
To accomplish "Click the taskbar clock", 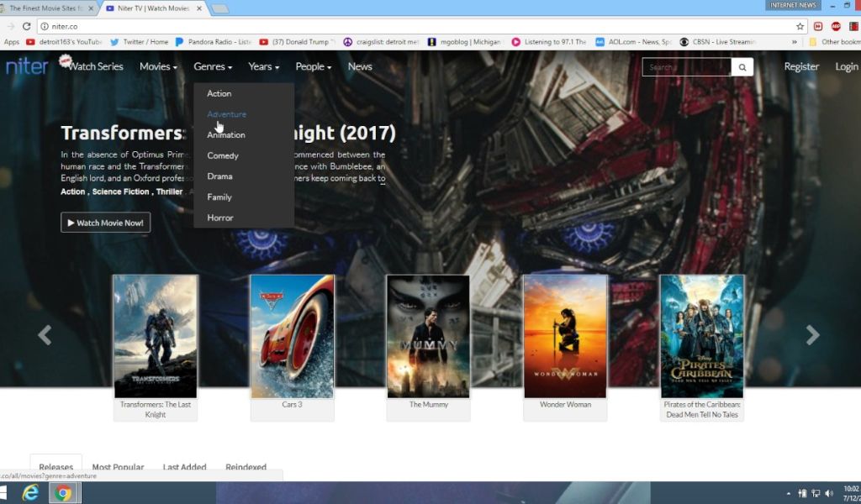I will click(x=851, y=493).
